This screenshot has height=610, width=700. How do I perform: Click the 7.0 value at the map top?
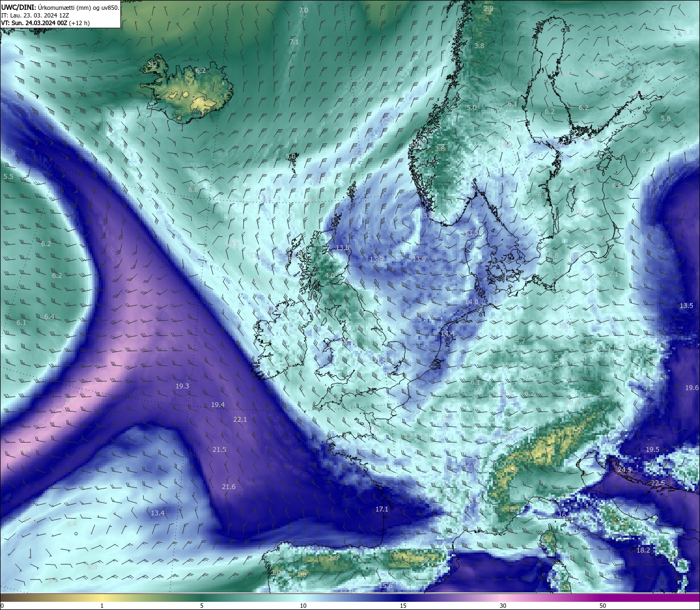(x=304, y=10)
